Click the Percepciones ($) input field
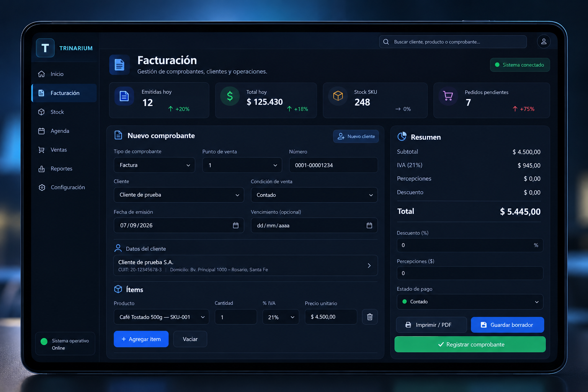The image size is (588, 392). [x=470, y=273]
